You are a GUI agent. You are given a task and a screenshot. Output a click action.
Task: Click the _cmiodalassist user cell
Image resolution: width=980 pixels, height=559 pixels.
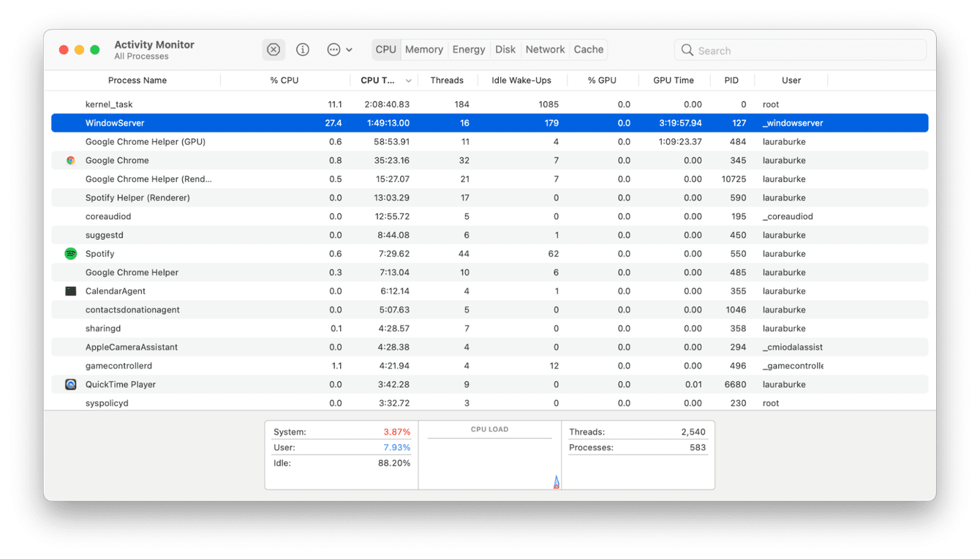pyautogui.click(x=793, y=347)
